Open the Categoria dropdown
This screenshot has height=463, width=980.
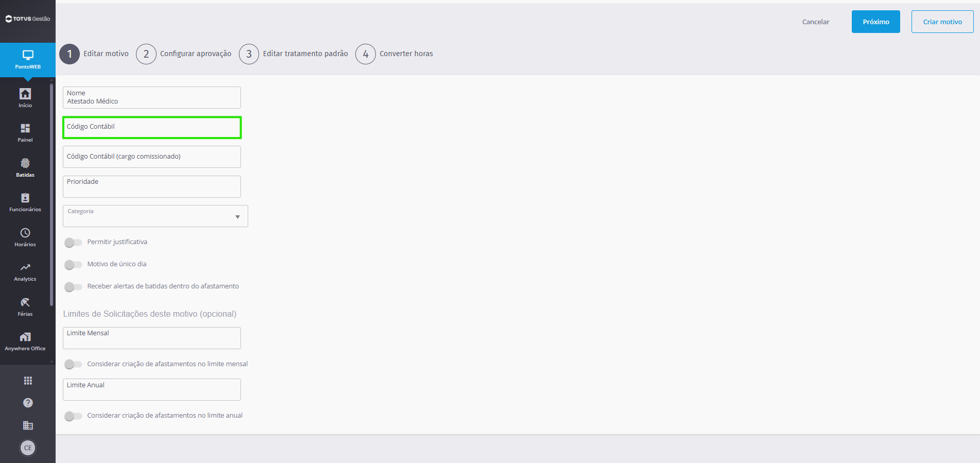click(156, 216)
